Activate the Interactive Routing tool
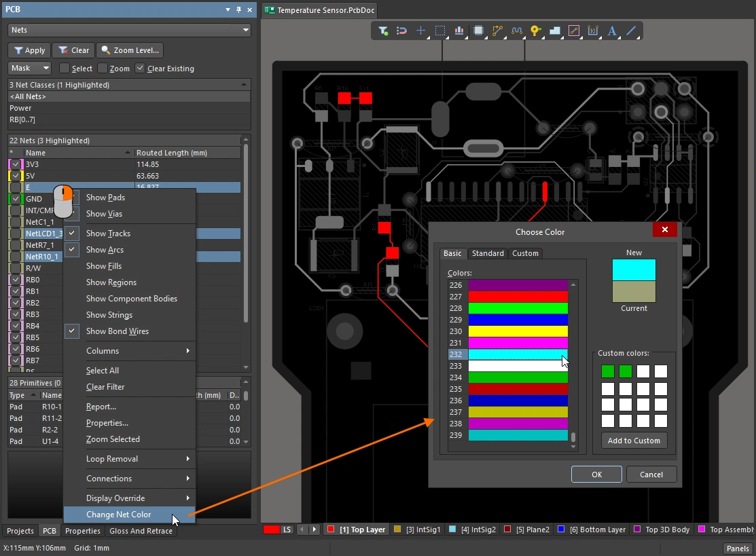Screen dimensions: 756x556 pos(498,31)
